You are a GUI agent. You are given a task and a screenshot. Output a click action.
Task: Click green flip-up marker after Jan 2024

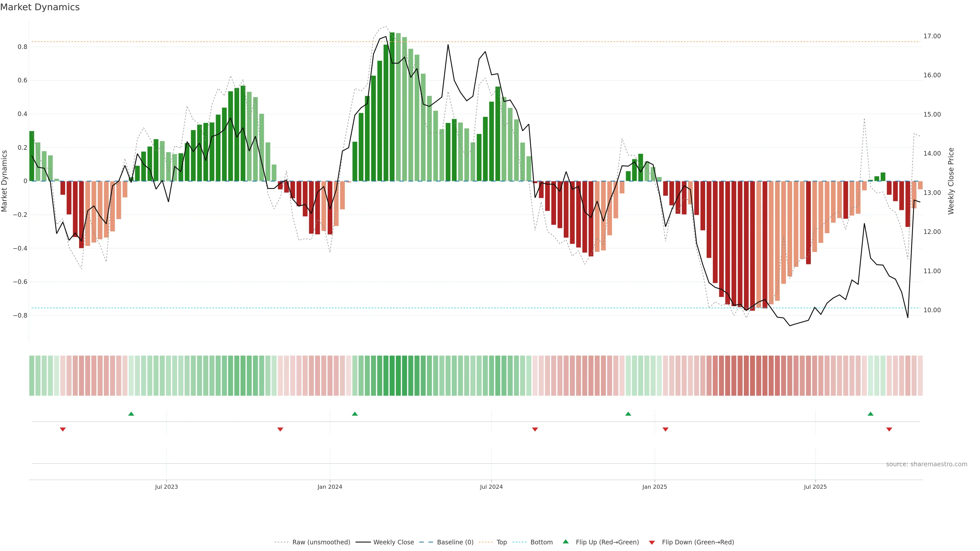coord(355,414)
